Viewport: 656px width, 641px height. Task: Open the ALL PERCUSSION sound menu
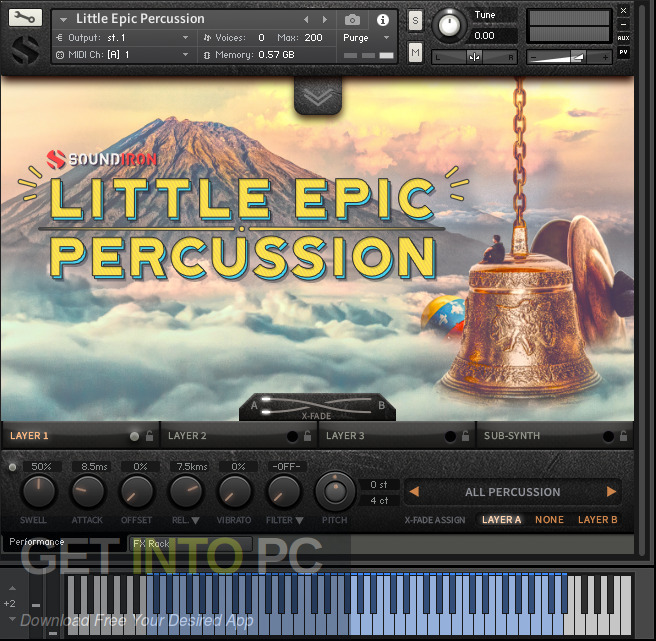pos(512,492)
